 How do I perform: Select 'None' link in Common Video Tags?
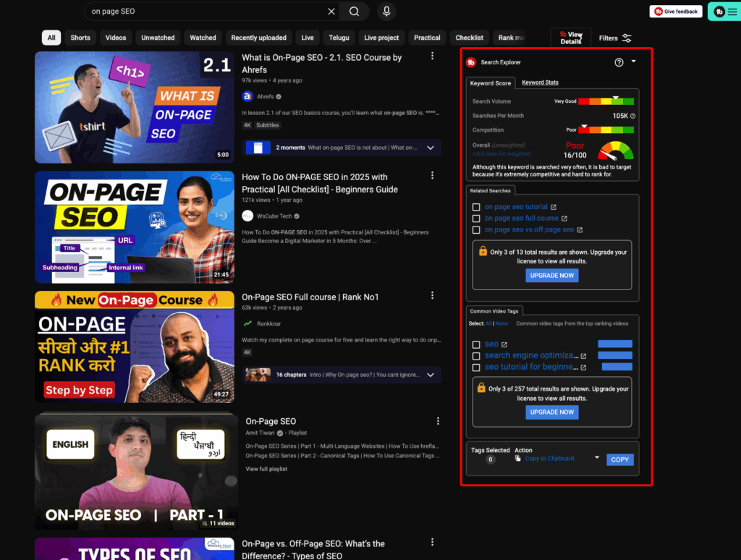click(x=501, y=323)
